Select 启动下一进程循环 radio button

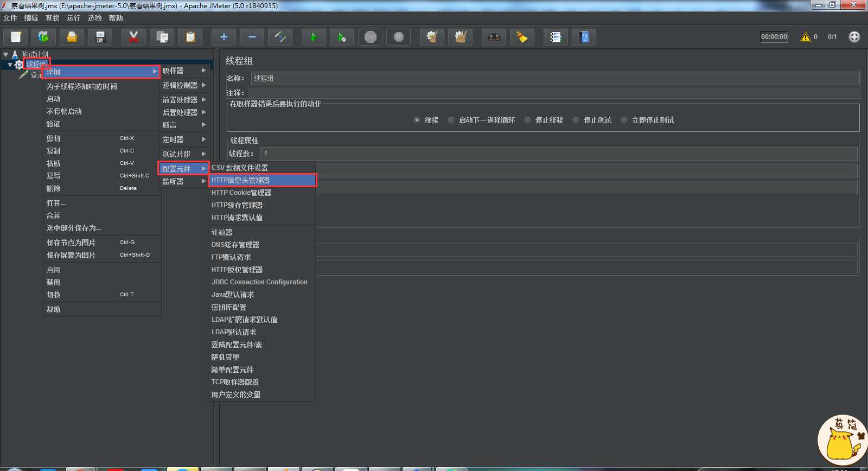451,120
